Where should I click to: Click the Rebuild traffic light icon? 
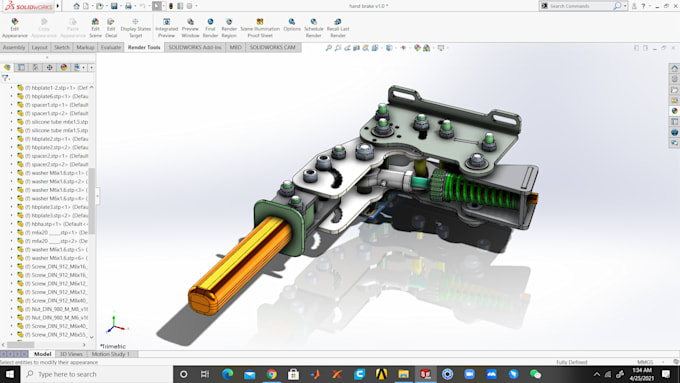171,6
